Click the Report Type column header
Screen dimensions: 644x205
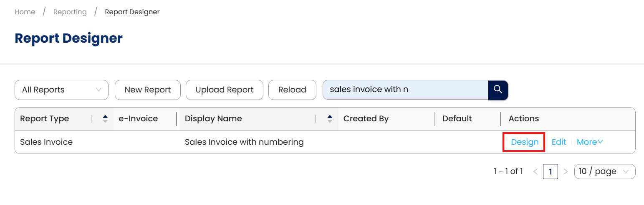point(45,119)
